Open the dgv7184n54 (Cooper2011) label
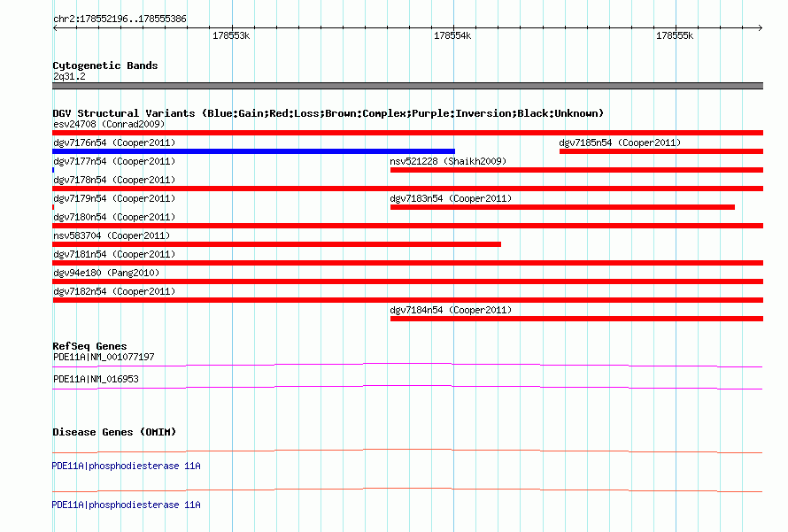This screenshot has height=532, width=788. pyautogui.click(x=451, y=310)
